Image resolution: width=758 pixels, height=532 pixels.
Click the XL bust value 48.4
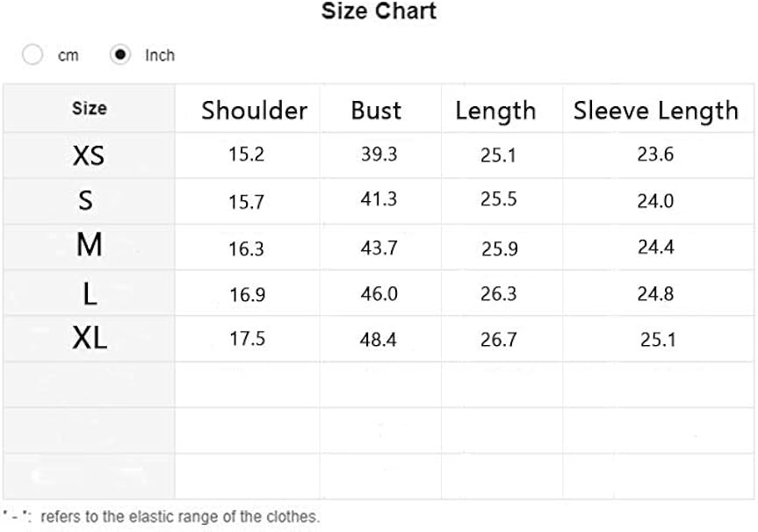(379, 339)
